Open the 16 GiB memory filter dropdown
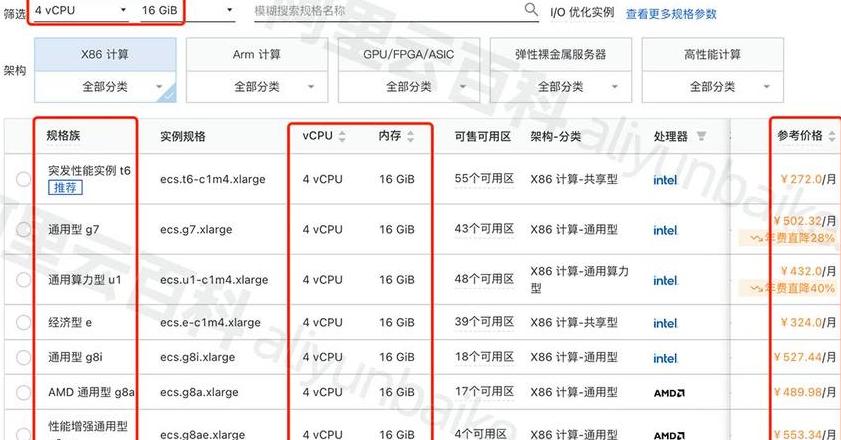The image size is (841, 440). pyautogui.click(x=188, y=10)
